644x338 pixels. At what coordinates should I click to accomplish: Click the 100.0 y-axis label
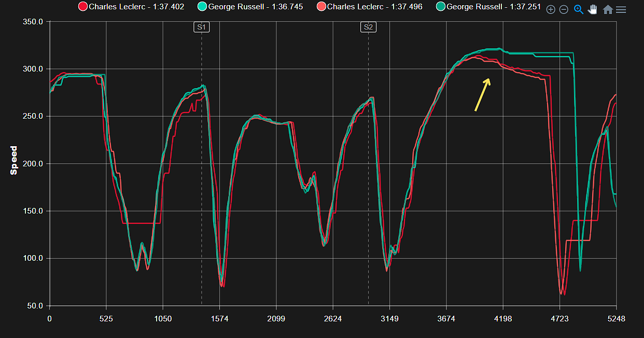pyautogui.click(x=34, y=259)
